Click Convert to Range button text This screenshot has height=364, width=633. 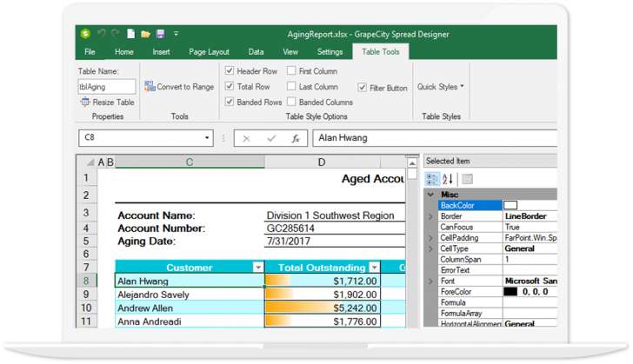tap(185, 87)
